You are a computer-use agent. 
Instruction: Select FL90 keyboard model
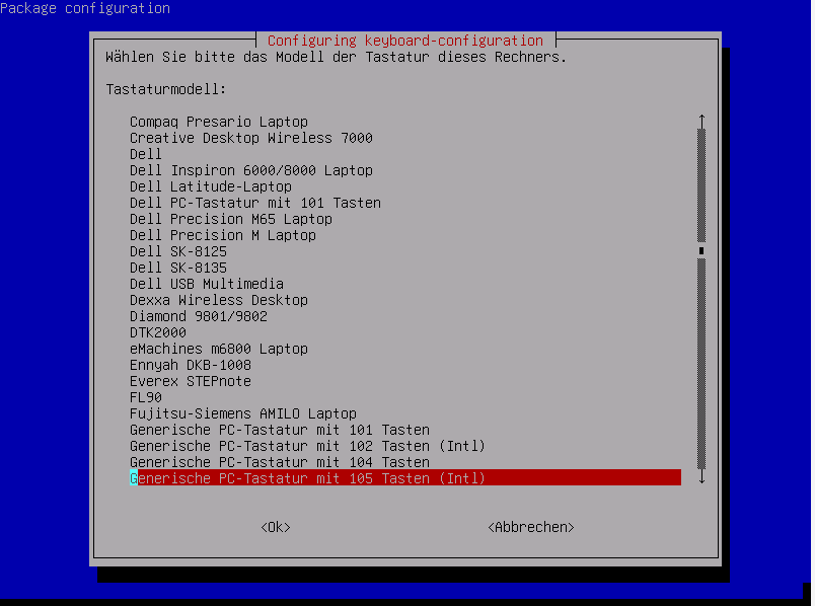pyautogui.click(x=146, y=397)
